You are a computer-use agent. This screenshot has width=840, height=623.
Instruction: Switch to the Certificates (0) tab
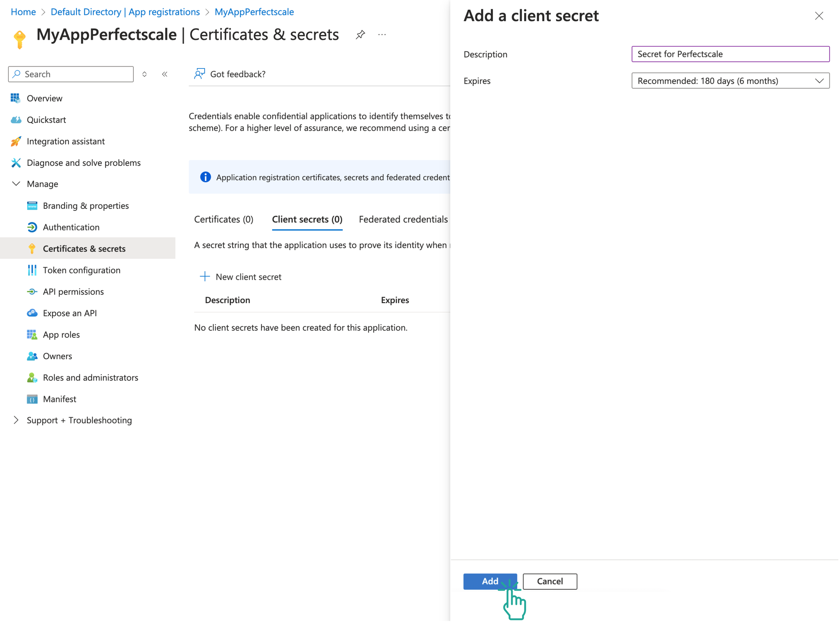pos(223,219)
